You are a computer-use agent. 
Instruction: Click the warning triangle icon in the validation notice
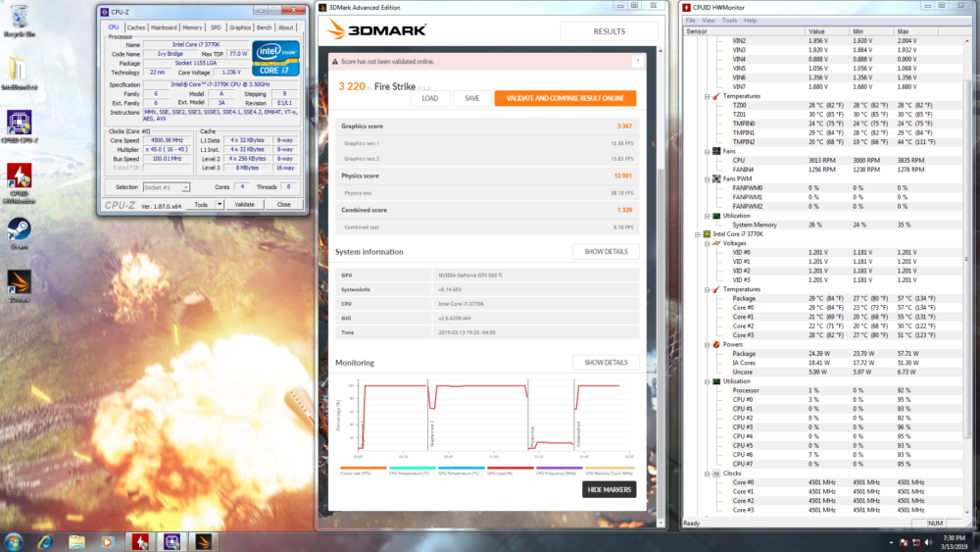pos(335,61)
